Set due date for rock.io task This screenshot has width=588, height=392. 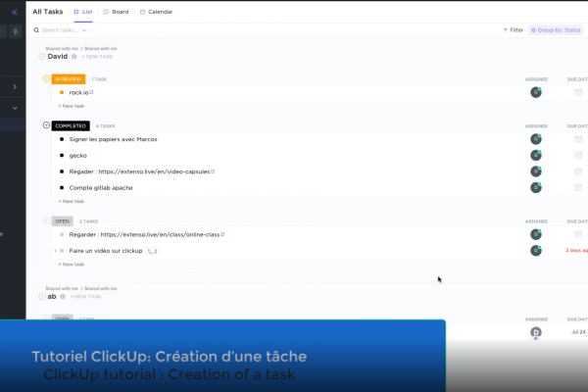coord(578,92)
